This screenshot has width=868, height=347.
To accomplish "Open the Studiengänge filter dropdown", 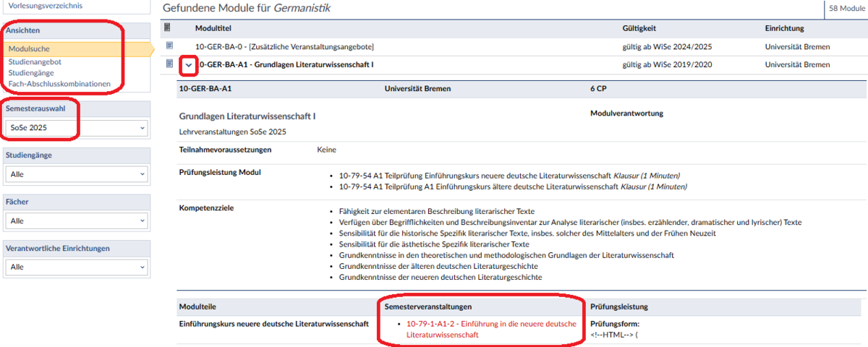I will click(77, 174).
